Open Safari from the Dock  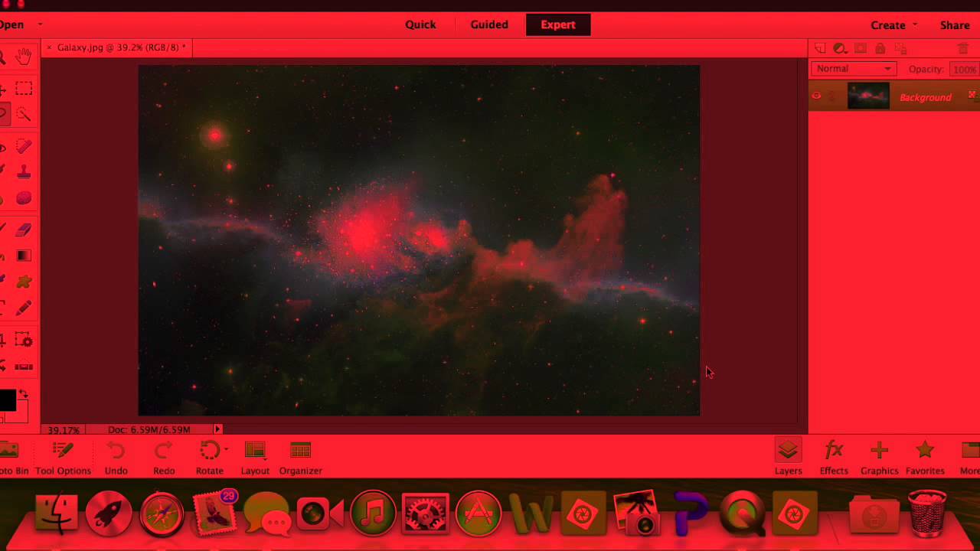(x=162, y=513)
